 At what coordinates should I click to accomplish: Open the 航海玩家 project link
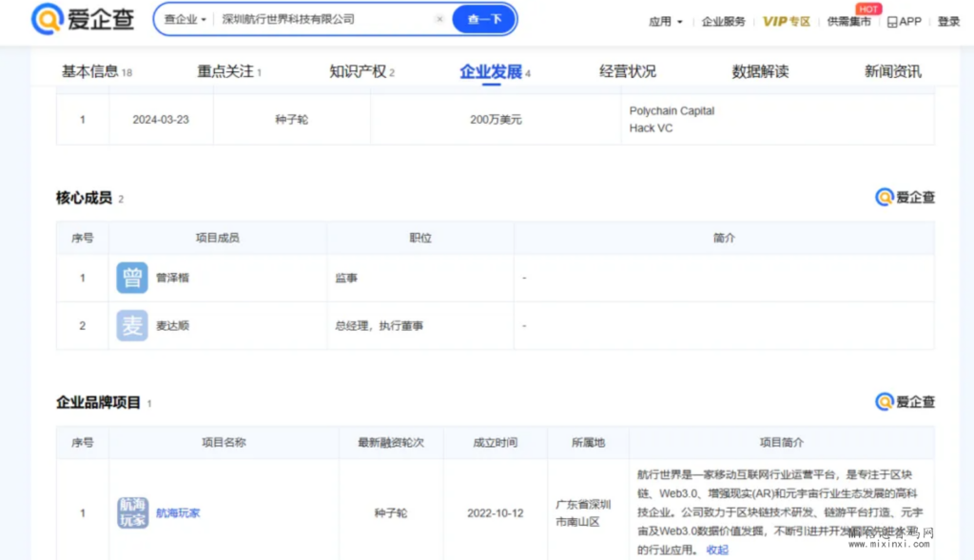pyautogui.click(x=178, y=513)
